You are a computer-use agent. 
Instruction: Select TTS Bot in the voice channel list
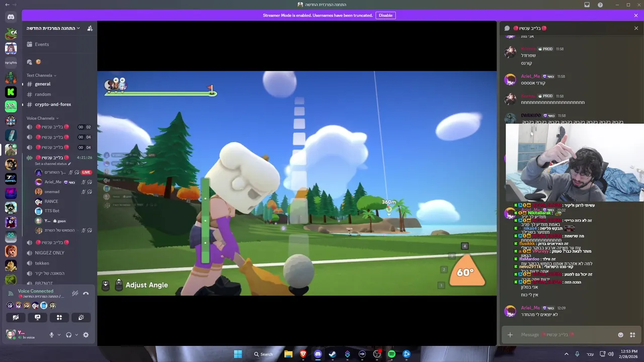[63, 211]
